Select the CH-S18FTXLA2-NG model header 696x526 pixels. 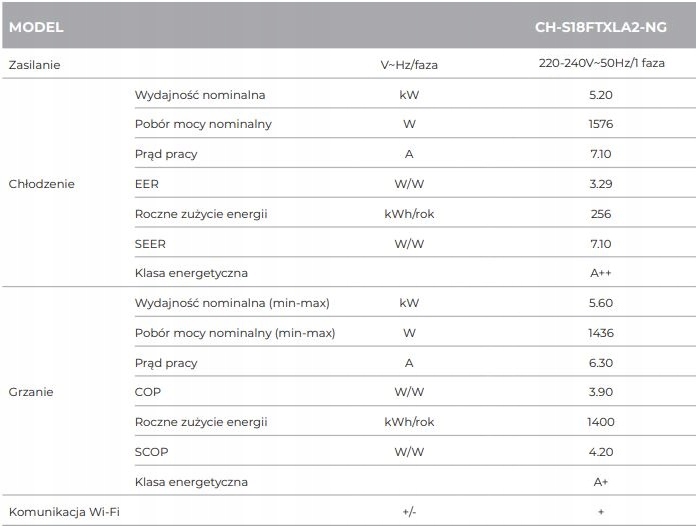point(601,27)
